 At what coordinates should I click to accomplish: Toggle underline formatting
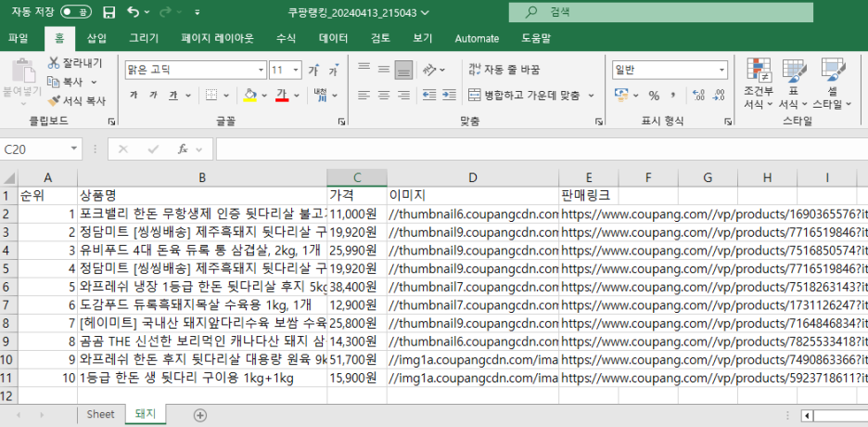click(173, 96)
